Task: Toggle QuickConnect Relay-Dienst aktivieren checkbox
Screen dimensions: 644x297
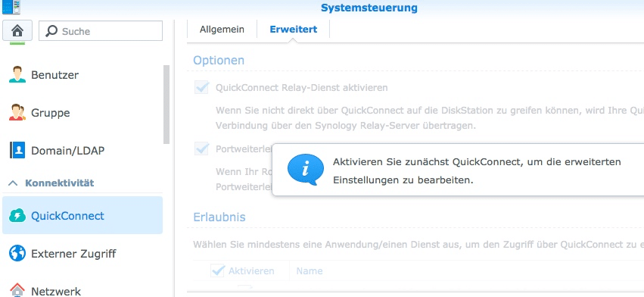Action: 201,87
